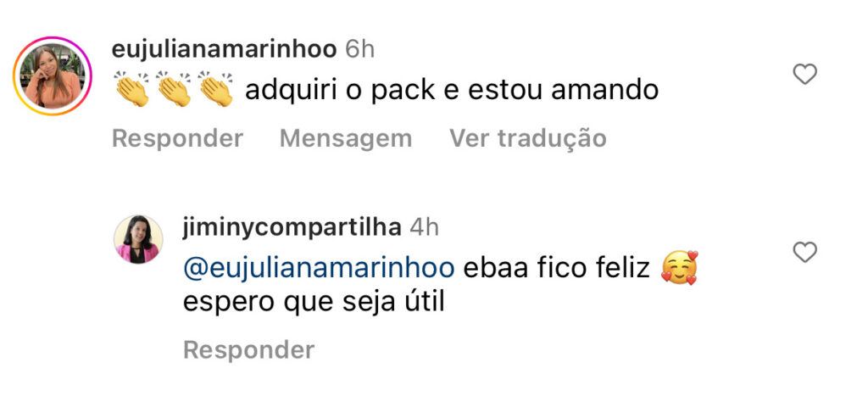Click the 6h timestamp
Screen dimensions: 868x396
point(360,50)
